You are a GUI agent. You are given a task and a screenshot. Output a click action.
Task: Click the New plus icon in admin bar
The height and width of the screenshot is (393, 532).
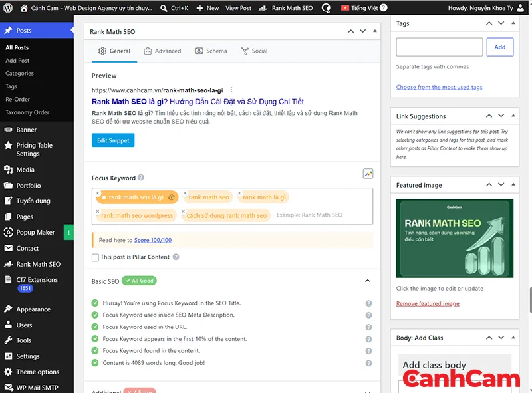point(200,8)
